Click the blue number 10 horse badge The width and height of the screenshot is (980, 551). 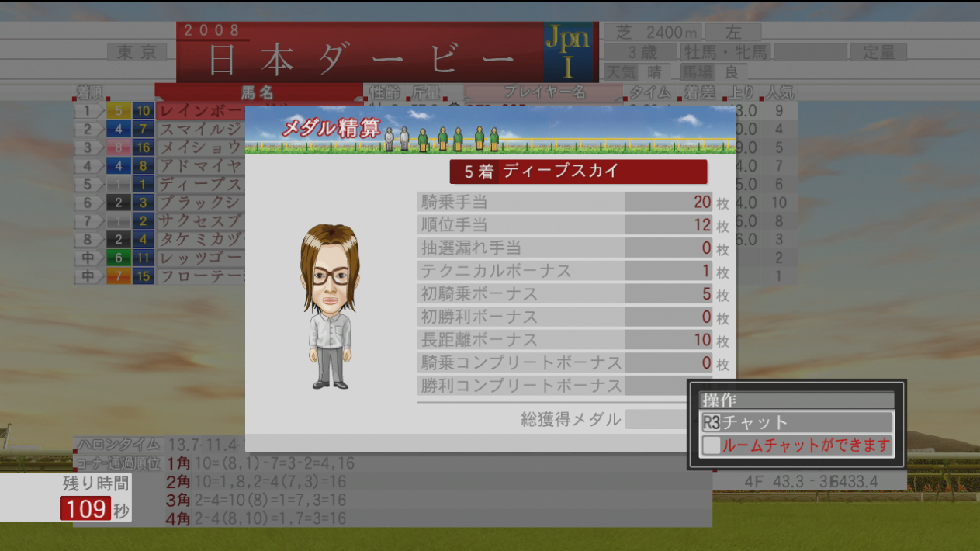coord(144,111)
